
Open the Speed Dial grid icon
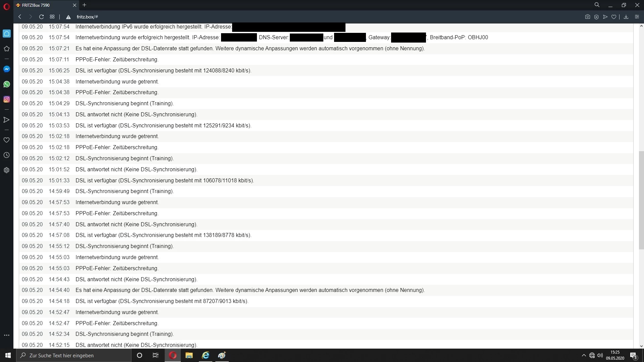[52, 17]
